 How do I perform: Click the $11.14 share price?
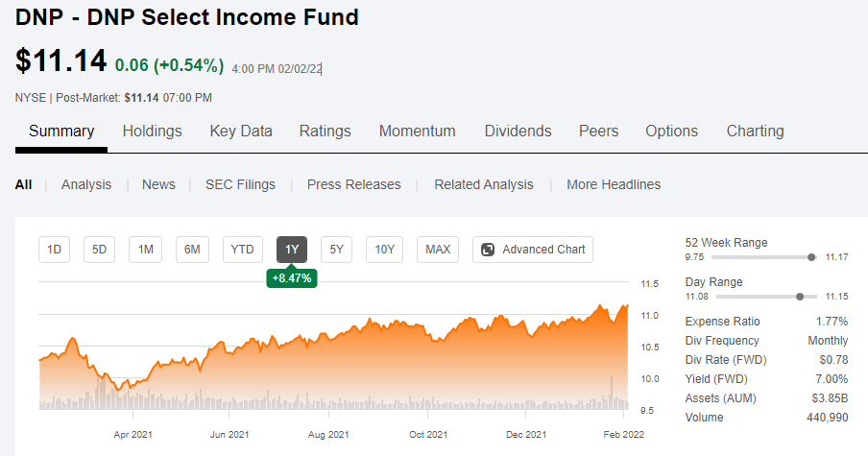tap(60, 60)
